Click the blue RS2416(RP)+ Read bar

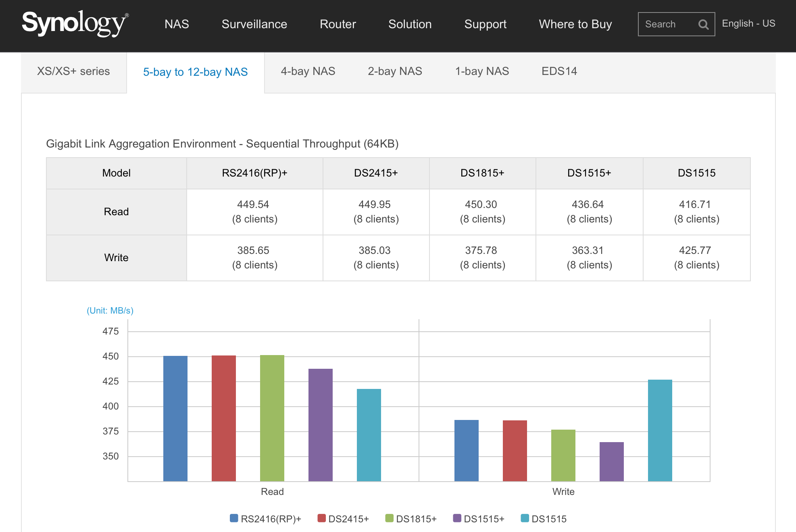175,418
